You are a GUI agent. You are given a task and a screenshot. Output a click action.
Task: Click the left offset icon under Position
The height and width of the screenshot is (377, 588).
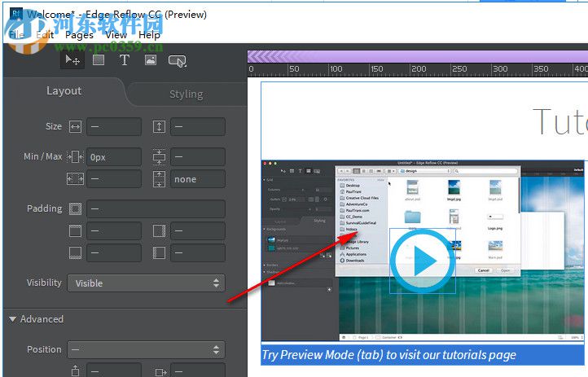tap(160, 372)
